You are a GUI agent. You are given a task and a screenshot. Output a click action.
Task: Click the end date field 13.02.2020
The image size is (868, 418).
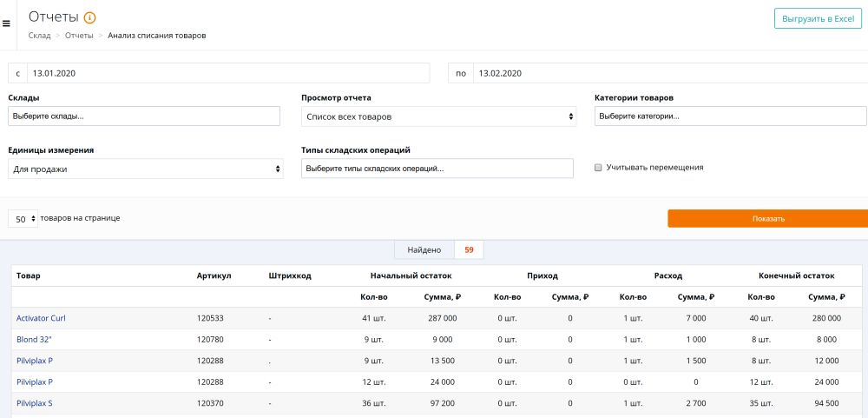pos(670,73)
